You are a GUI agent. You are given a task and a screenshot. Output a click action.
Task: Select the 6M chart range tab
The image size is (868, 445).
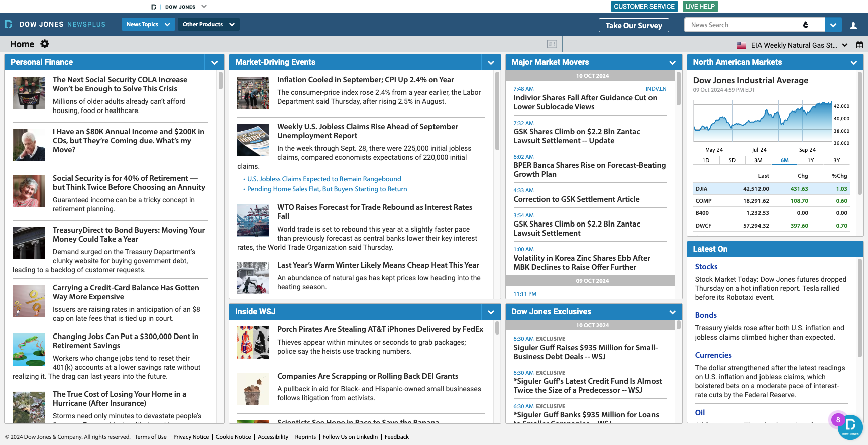tap(784, 160)
